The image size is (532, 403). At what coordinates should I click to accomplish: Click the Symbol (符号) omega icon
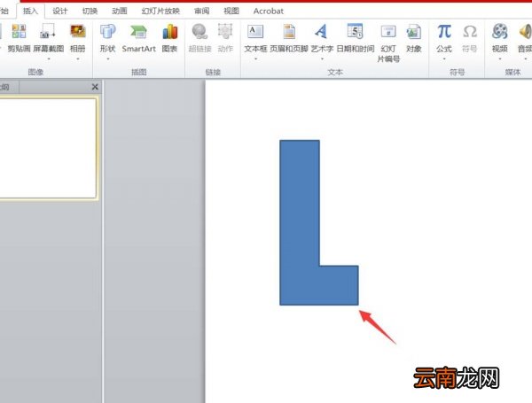[x=470, y=32]
